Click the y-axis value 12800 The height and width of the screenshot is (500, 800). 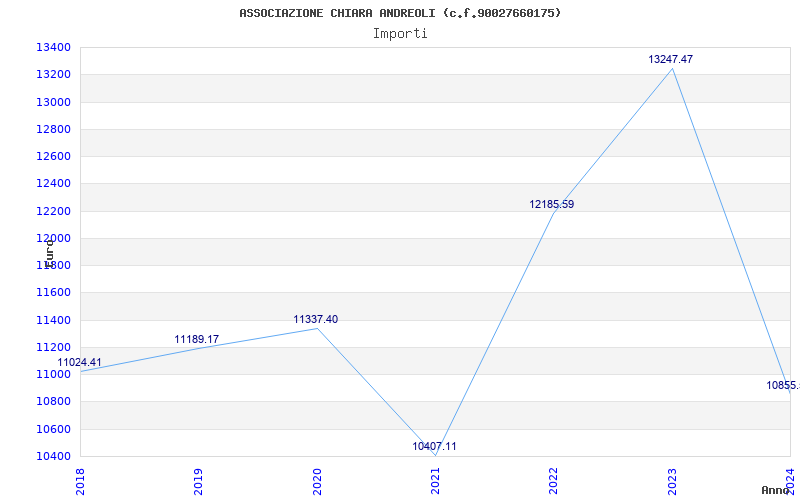[53, 129]
